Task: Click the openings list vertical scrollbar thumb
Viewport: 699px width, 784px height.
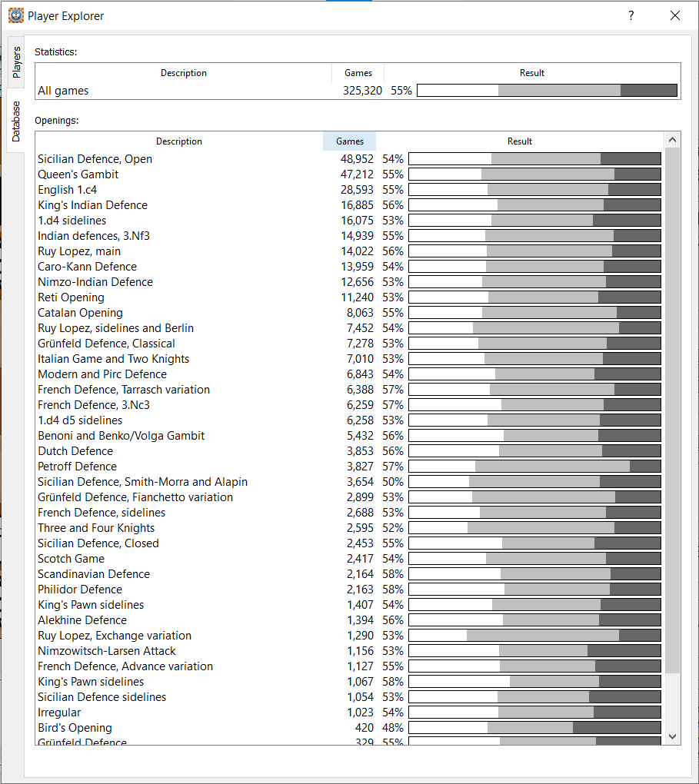Action: tap(672, 407)
